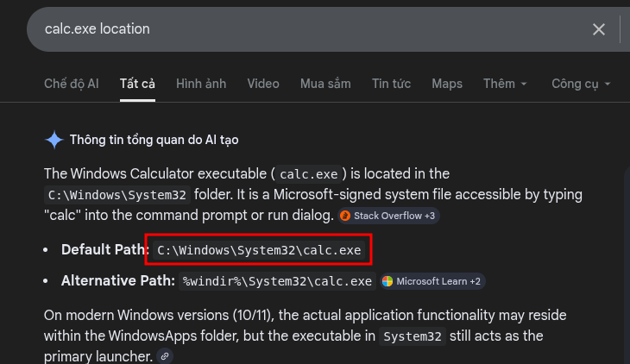Click the AI overview sparkle icon

[54, 140]
